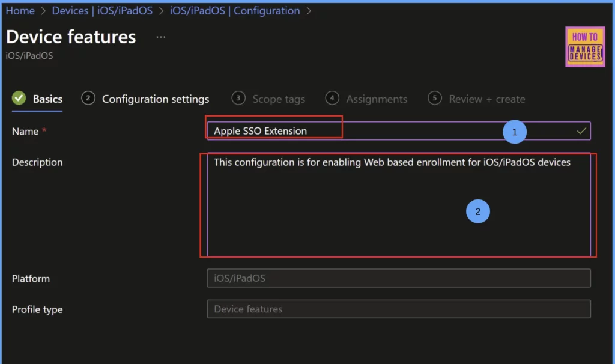
Task: Click the Profile type label
Action: click(37, 309)
